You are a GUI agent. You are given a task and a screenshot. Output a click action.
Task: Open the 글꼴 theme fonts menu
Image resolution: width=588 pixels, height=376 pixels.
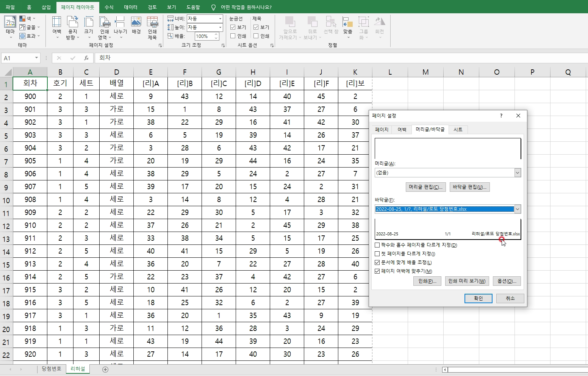30,27
